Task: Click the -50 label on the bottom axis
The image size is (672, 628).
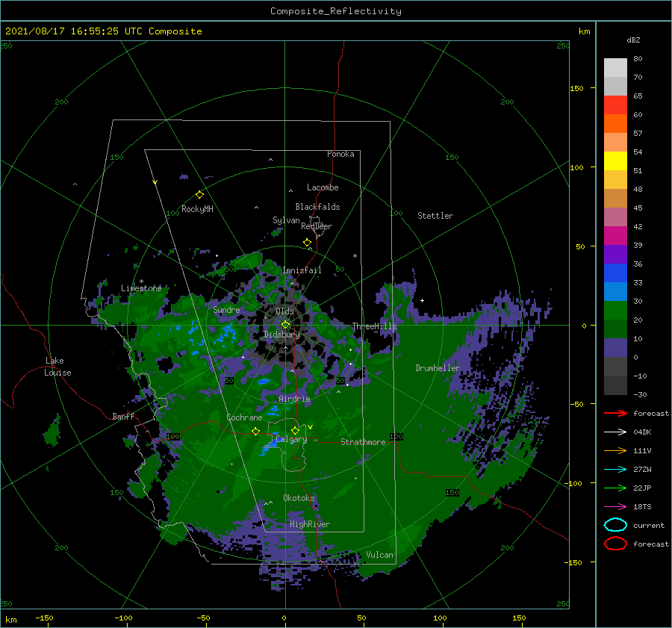Action: tap(203, 618)
